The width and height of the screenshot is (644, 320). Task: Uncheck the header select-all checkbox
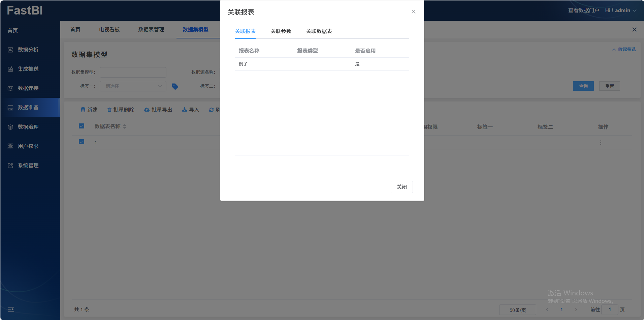[82, 126]
